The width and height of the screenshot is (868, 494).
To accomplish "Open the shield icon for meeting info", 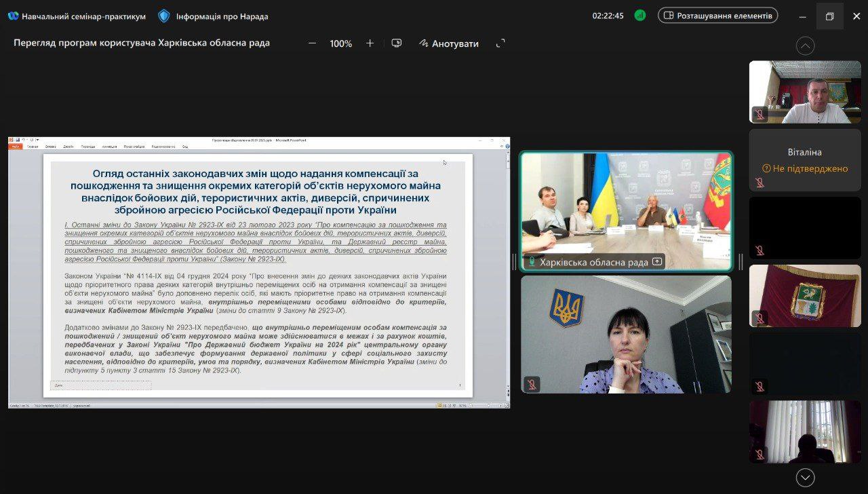I will (x=164, y=16).
